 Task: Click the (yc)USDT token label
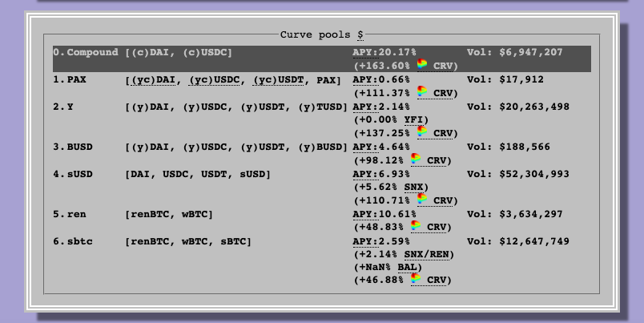click(281, 80)
